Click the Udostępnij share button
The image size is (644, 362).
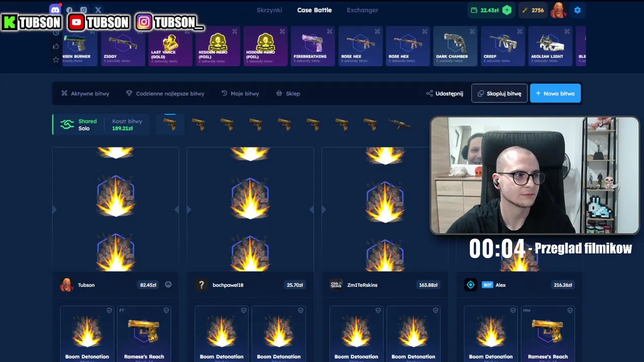[444, 94]
